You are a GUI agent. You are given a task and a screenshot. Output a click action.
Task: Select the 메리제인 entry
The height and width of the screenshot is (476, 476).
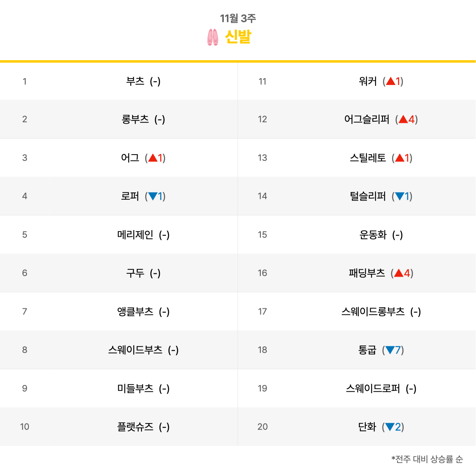click(x=135, y=235)
